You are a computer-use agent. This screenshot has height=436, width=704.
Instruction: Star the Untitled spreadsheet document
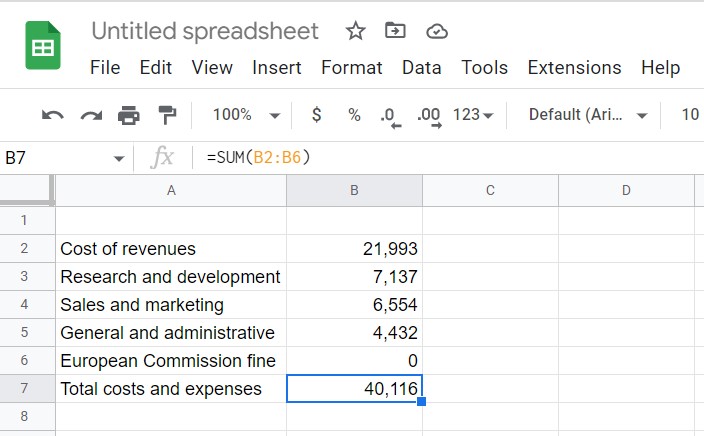pyautogui.click(x=356, y=31)
